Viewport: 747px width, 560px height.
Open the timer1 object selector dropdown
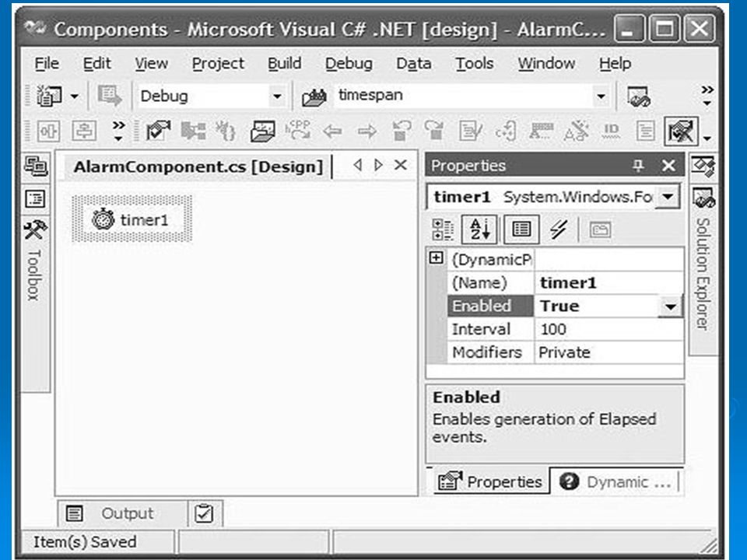pos(668,196)
